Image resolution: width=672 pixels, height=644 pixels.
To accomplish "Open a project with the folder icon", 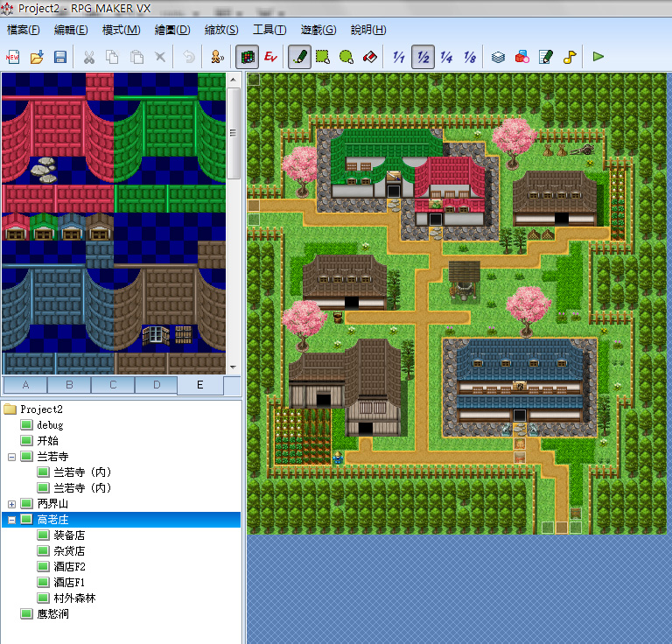I will (37, 57).
